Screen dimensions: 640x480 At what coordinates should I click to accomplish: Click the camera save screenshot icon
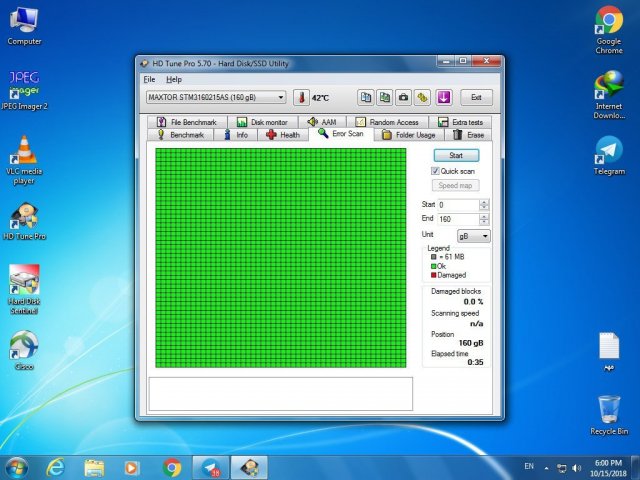coord(403,97)
